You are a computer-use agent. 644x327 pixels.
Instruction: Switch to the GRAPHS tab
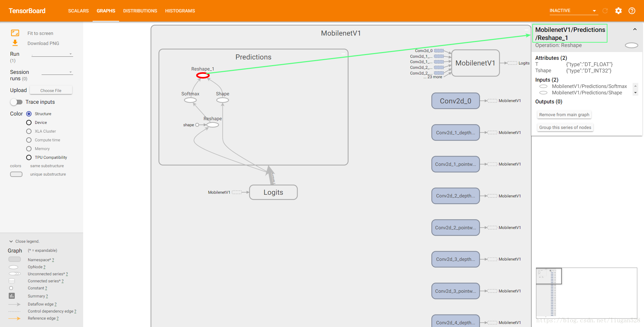tap(106, 11)
